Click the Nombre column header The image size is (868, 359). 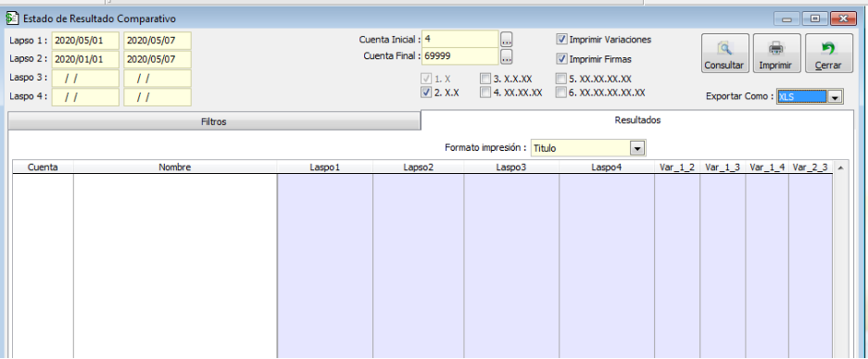(175, 167)
